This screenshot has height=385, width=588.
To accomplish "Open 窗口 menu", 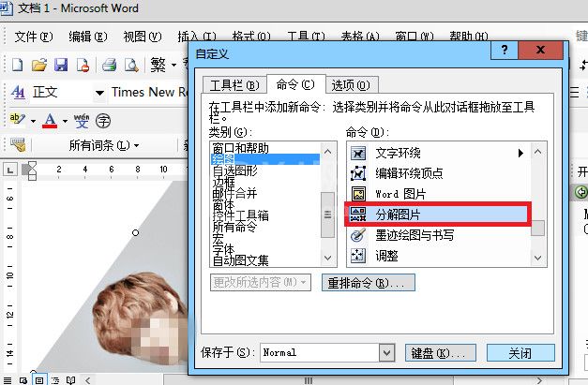I will 415,37.
